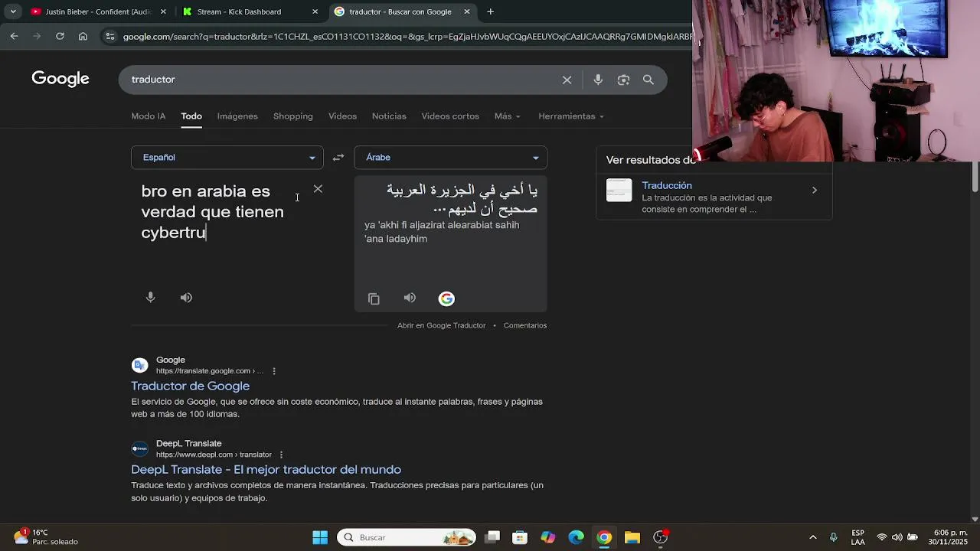Open more options for the DeepL result
The height and width of the screenshot is (551, 980).
coord(281,455)
